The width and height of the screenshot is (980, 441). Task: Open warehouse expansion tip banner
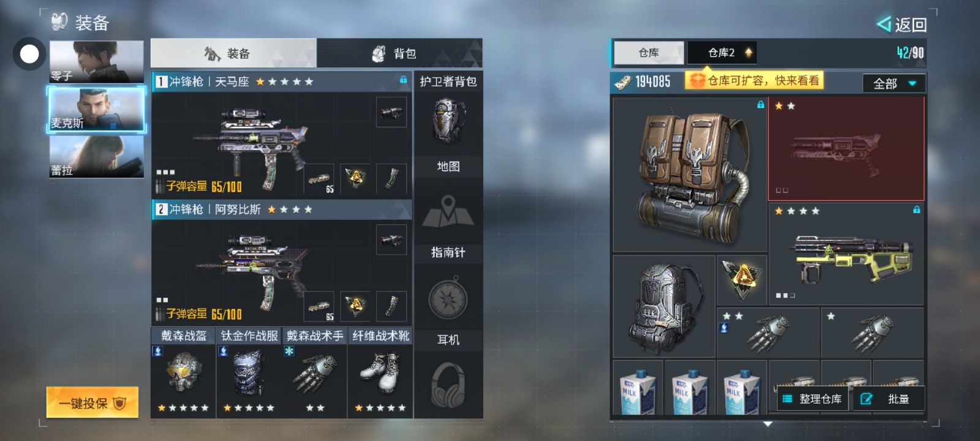point(754,80)
